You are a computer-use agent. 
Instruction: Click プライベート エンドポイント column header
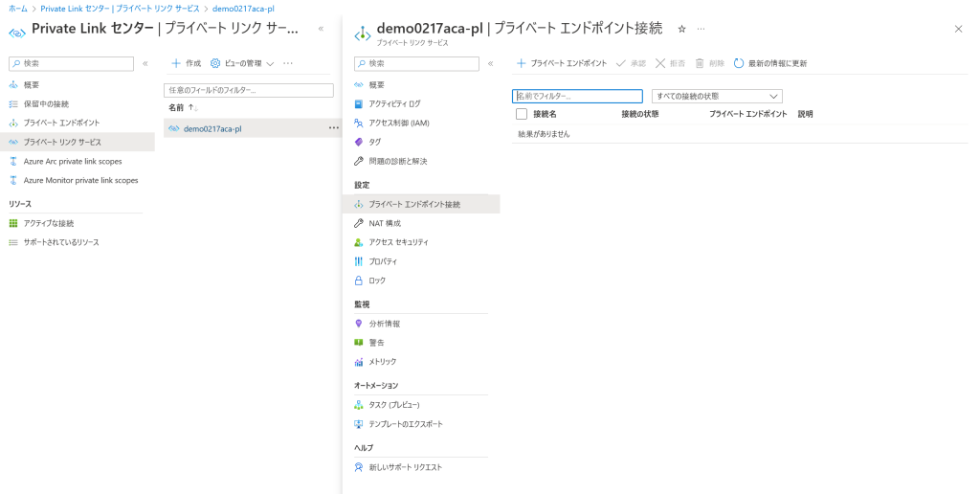pos(748,115)
